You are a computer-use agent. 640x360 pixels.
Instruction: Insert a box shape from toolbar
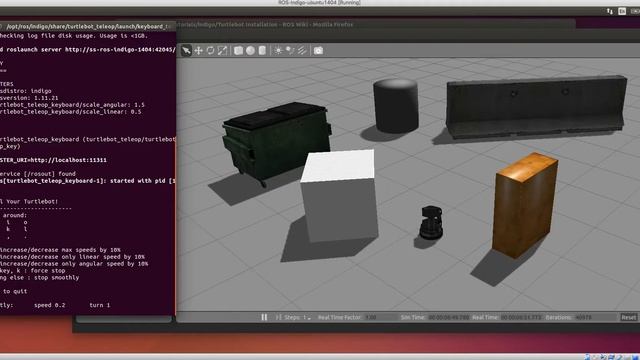coord(238,51)
